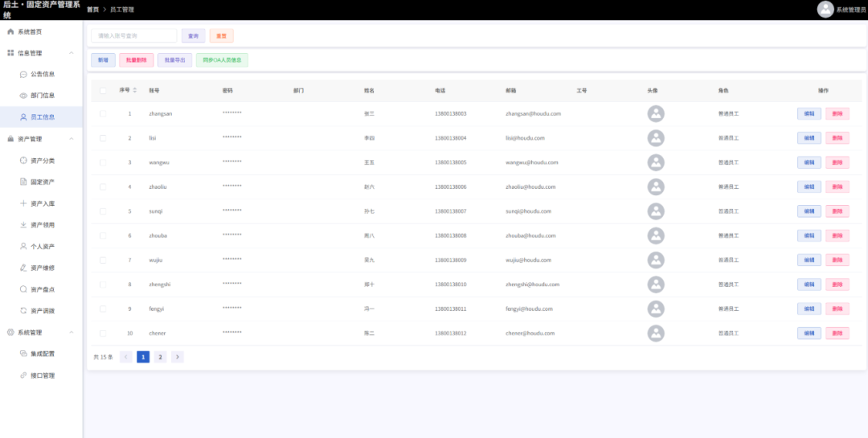Click 系统管理 gear icon
The width and height of the screenshot is (868, 438).
coord(10,332)
